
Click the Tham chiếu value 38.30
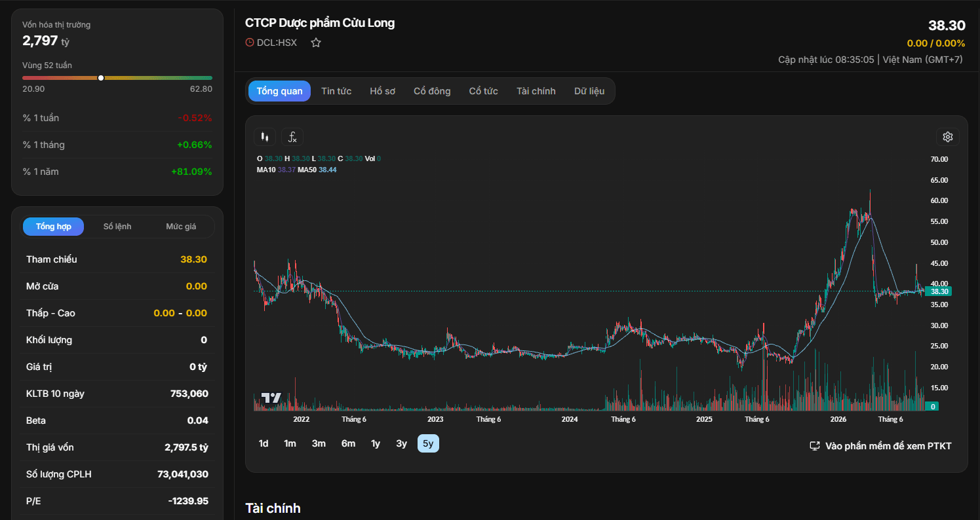(193, 259)
